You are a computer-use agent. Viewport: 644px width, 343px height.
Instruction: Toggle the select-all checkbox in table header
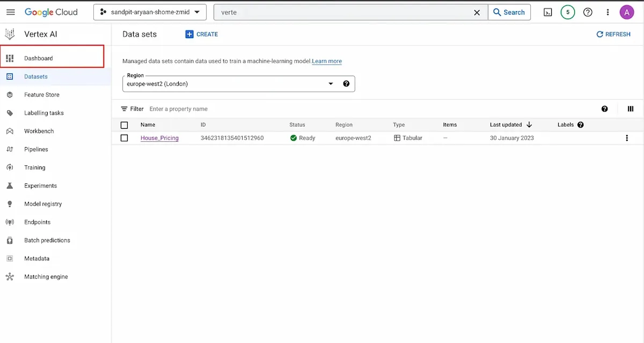click(125, 125)
